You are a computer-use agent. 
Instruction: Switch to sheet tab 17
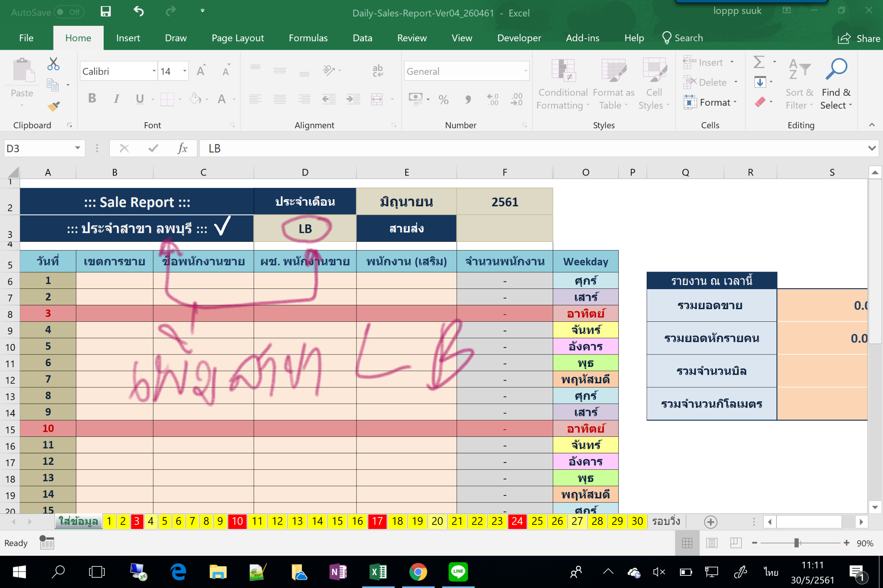click(377, 521)
